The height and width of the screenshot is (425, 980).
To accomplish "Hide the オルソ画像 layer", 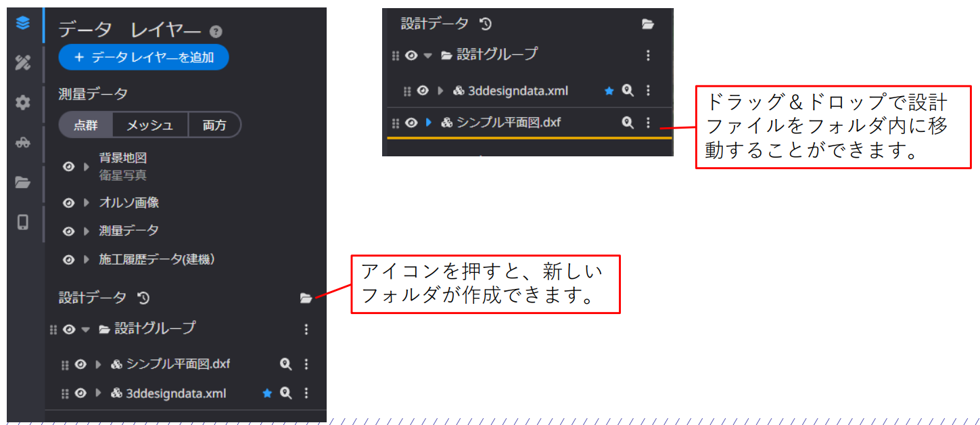I will [x=68, y=203].
